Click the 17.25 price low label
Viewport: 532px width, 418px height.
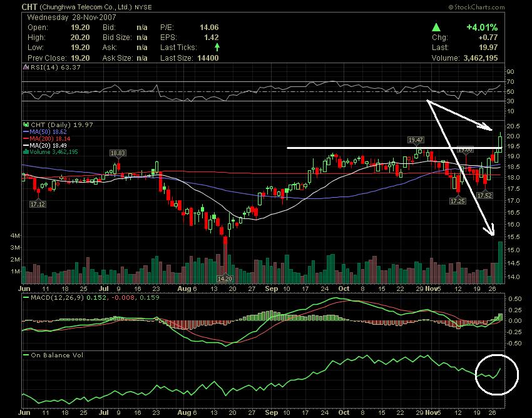click(458, 201)
